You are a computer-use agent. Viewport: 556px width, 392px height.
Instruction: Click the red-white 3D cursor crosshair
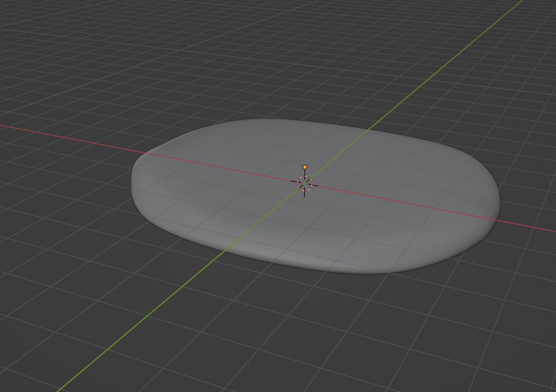[304, 183]
